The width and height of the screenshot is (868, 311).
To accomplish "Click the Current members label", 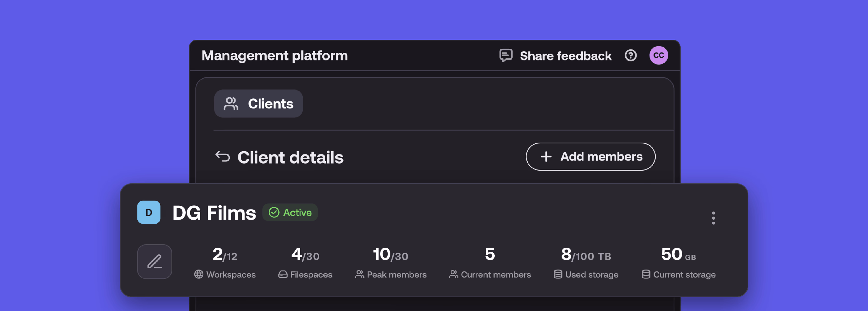I will click(x=496, y=275).
